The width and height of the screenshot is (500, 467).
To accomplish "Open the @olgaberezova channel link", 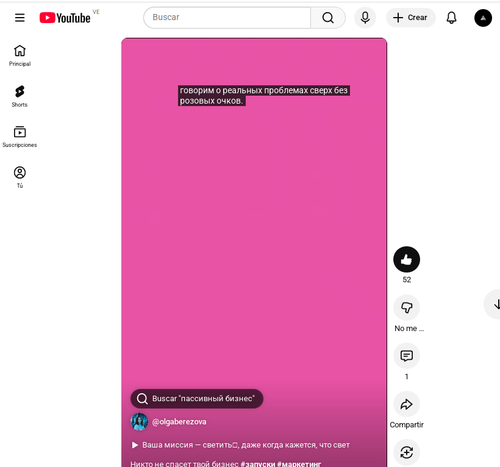I will [179, 422].
